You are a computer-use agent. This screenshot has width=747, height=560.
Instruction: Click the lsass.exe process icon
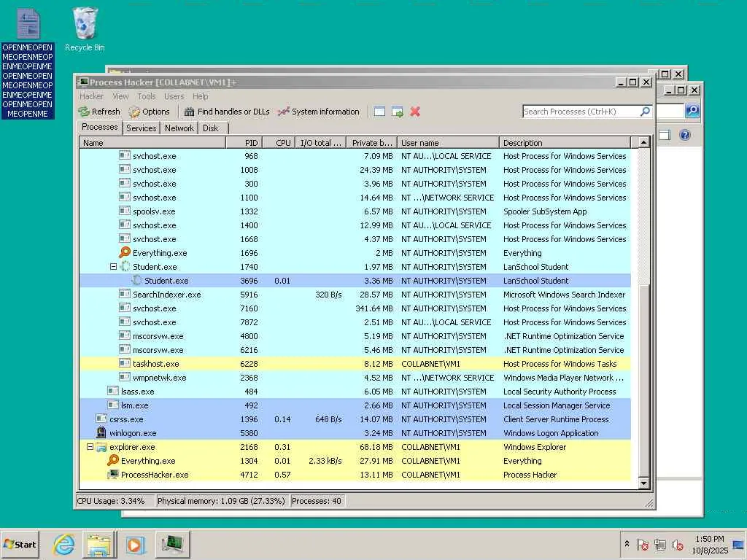point(113,391)
